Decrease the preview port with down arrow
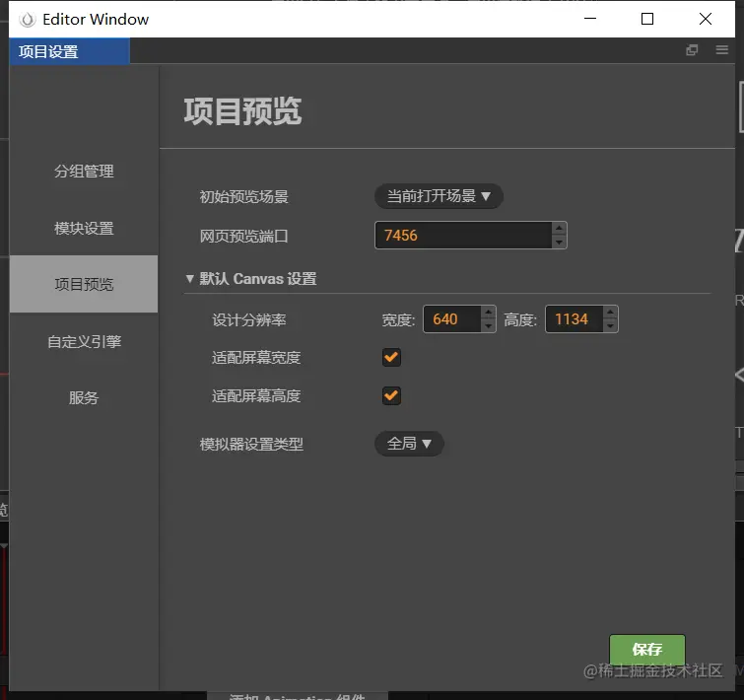The image size is (744, 700). (x=559, y=242)
